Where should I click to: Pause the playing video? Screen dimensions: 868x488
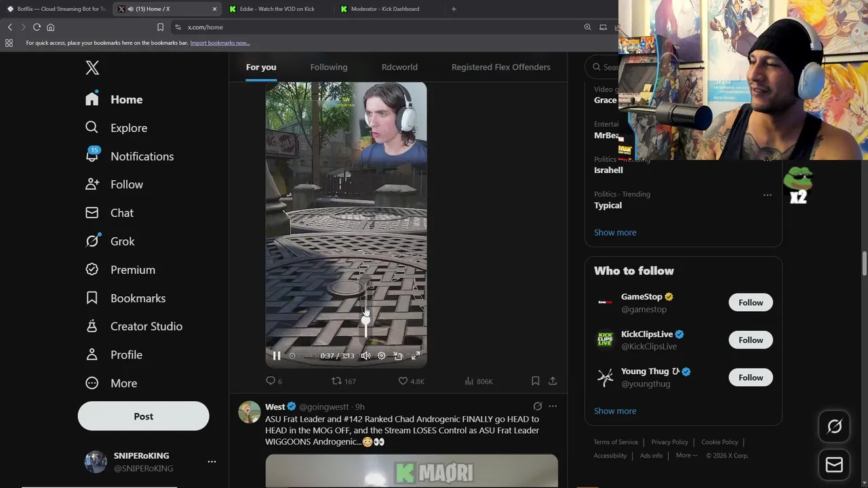[x=277, y=356]
